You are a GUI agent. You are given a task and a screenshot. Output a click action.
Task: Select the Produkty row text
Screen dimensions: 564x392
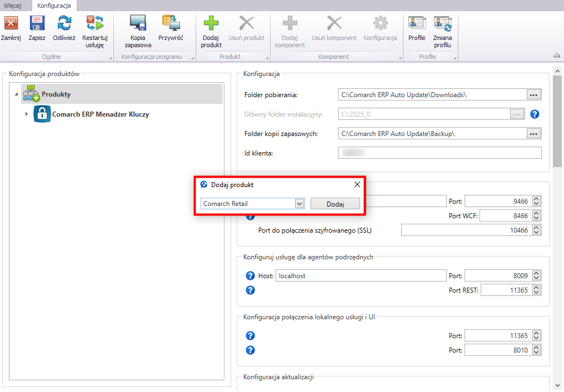click(56, 94)
